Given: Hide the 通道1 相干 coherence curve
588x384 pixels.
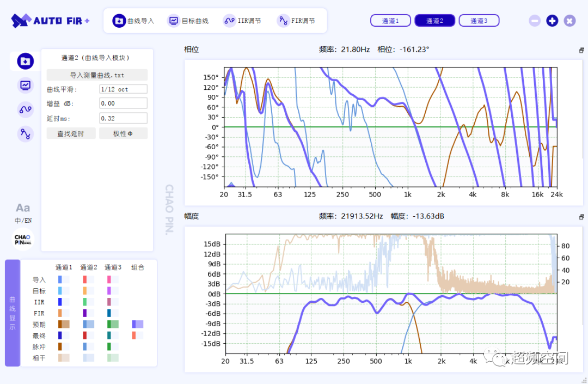Looking at the screenshot, I should click(64, 358).
